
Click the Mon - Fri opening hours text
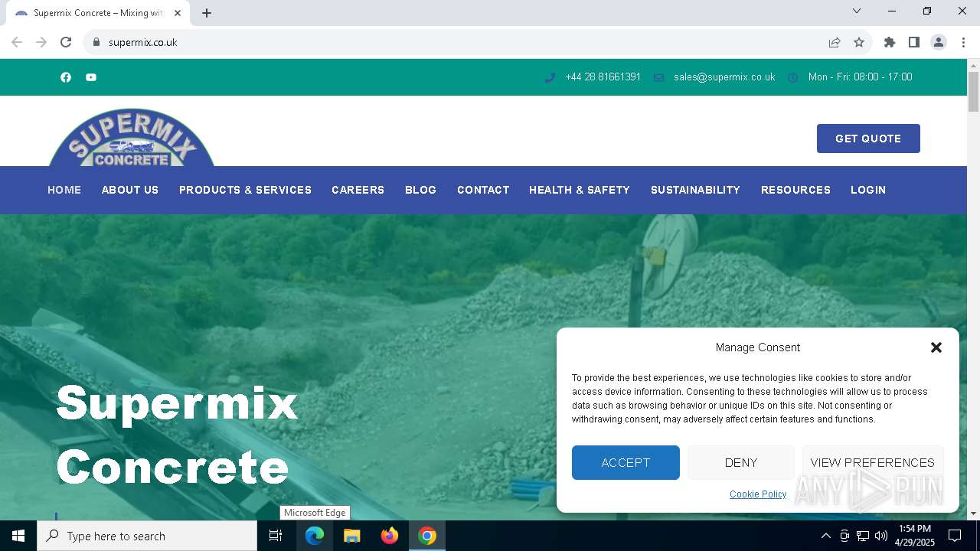click(861, 77)
